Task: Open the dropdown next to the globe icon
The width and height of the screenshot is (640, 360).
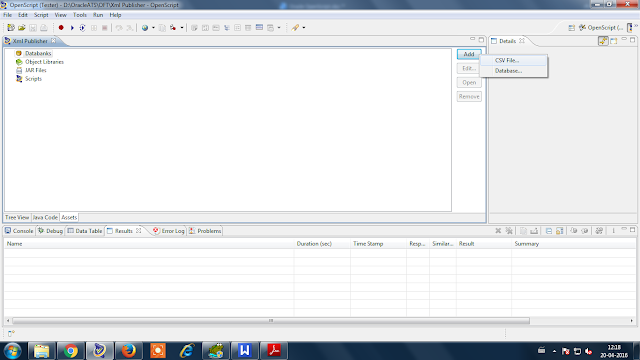Action: pos(153,28)
